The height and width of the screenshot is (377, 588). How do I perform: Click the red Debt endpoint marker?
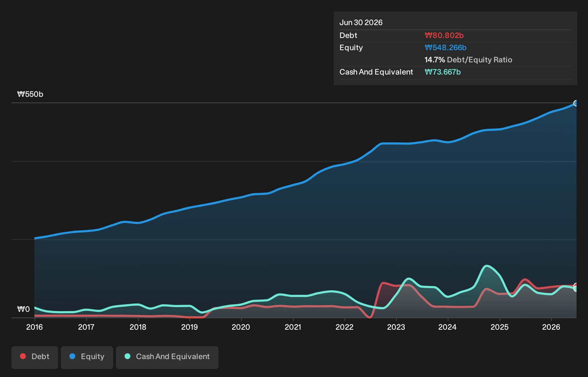(x=576, y=286)
